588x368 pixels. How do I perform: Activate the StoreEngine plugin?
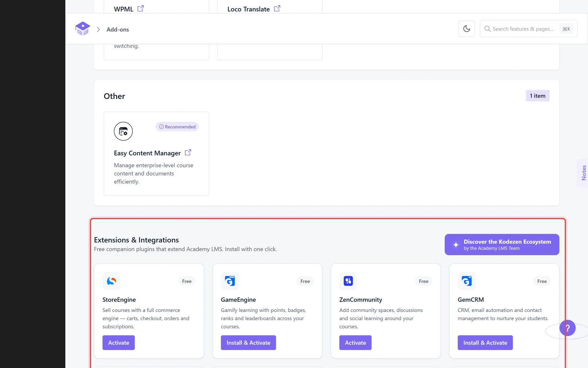119,343
